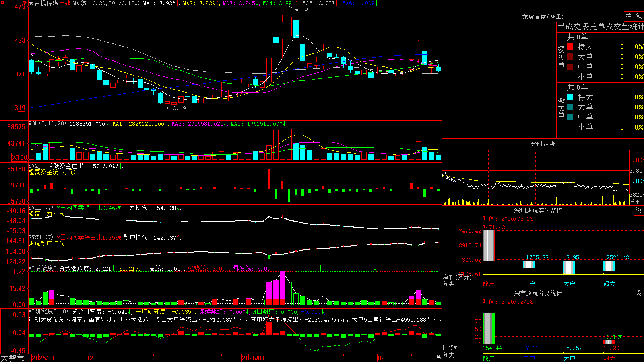Click the 已成交委托单成交量统计 header
This screenshot has width=644, height=362.
[x=601, y=27]
